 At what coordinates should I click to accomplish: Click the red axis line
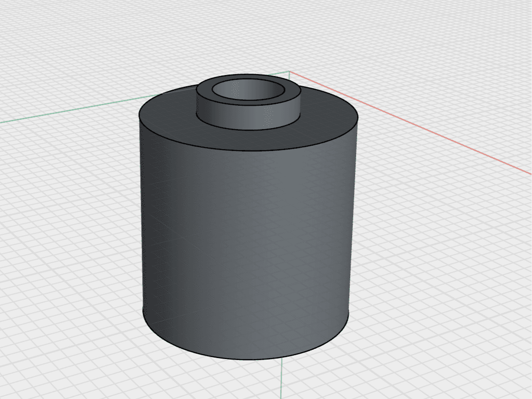tap(407, 123)
